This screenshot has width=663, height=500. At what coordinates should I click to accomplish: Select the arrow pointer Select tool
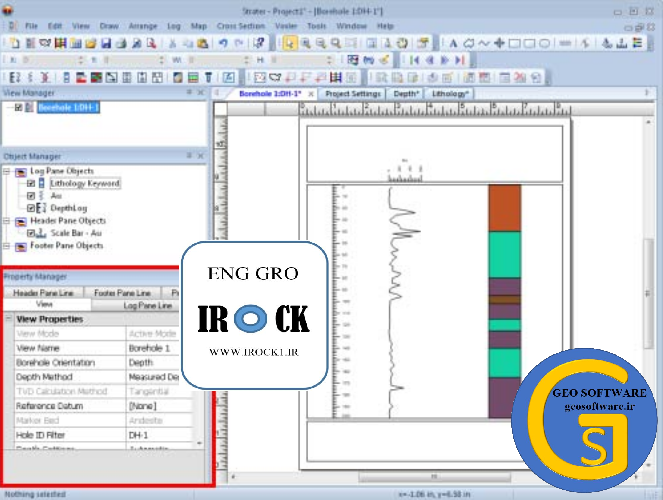pyautogui.click(x=290, y=43)
